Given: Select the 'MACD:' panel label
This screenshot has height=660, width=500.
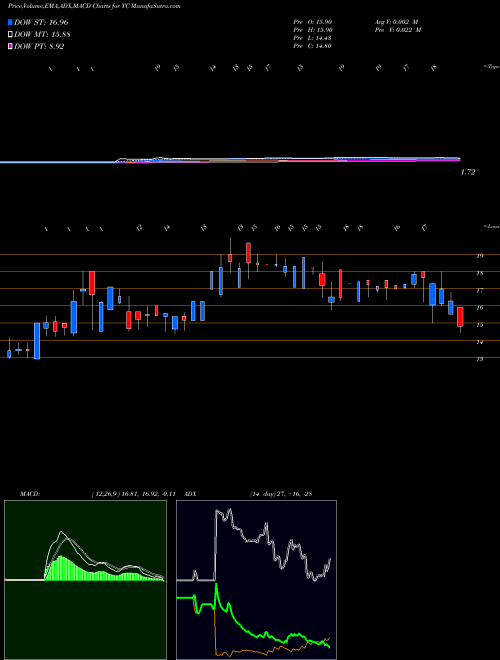Looking at the screenshot, I should click(30, 494).
